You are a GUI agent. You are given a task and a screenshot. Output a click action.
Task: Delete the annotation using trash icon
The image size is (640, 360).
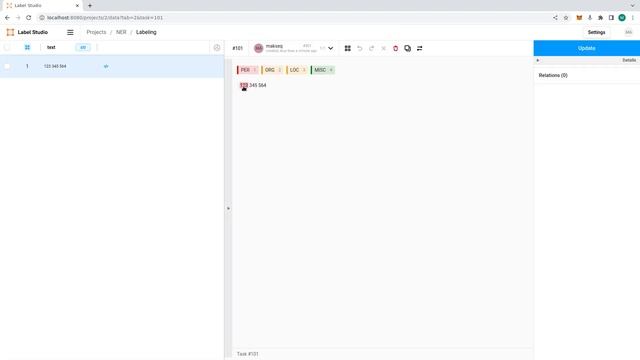click(x=396, y=48)
